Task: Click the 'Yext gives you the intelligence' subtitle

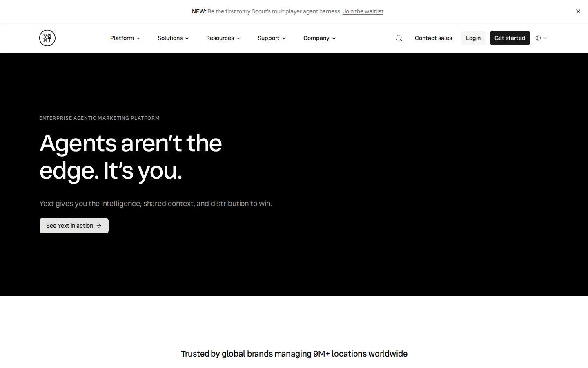Action: [156, 204]
